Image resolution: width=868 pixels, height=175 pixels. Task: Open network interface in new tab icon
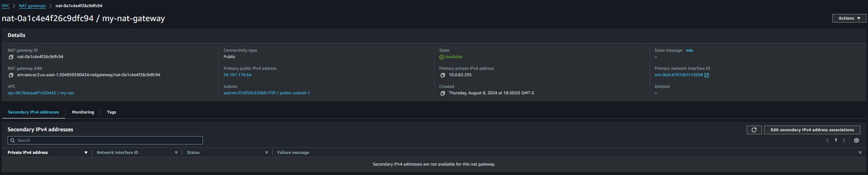pos(707,75)
